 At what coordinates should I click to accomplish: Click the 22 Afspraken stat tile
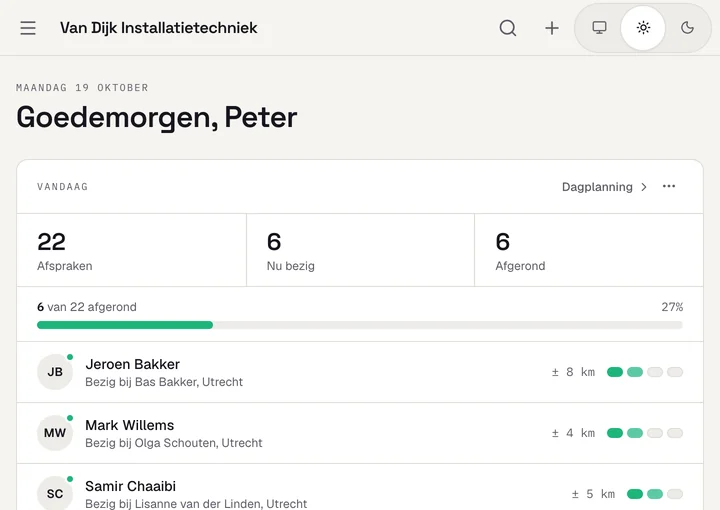click(131, 250)
